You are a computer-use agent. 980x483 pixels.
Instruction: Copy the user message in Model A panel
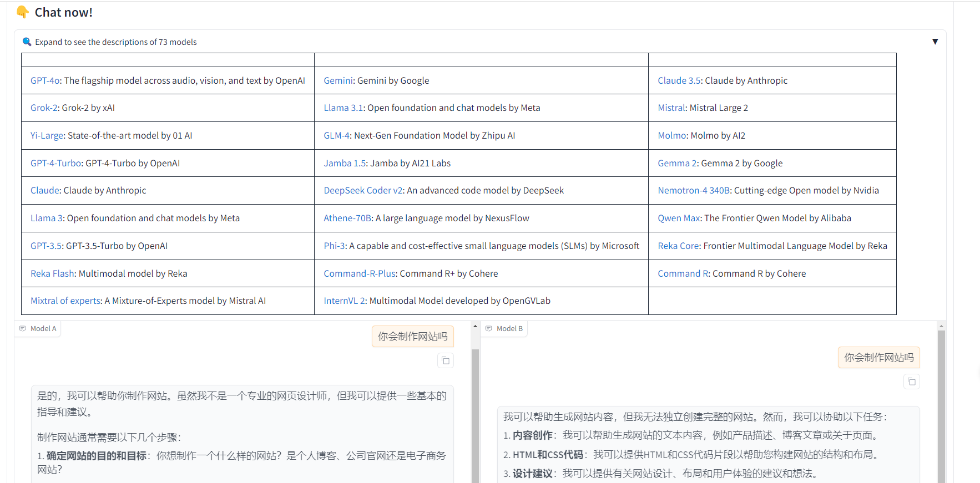click(x=445, y=360)
